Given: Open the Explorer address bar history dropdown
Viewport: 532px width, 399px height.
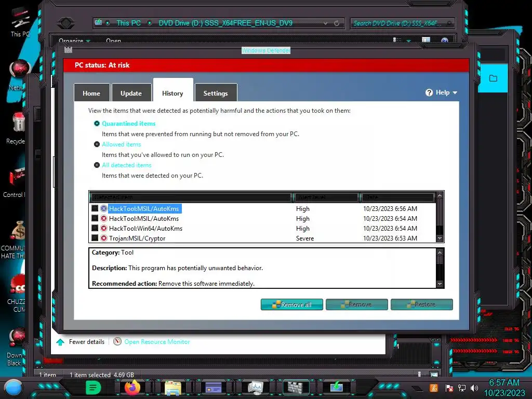Looking at the screenshot, I should coord(325,23).
